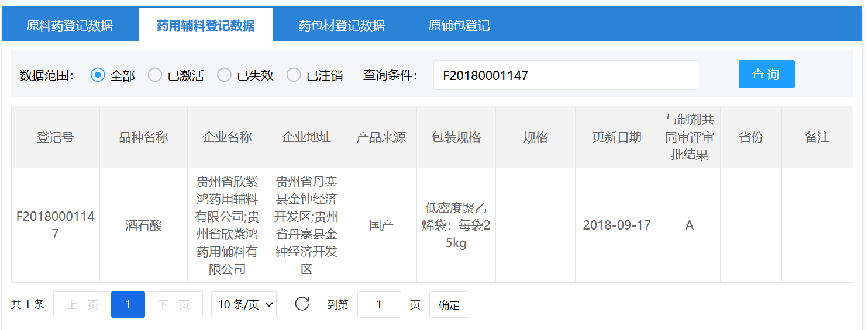Focus the 查询条件 search input field

(x=565, y=75)
